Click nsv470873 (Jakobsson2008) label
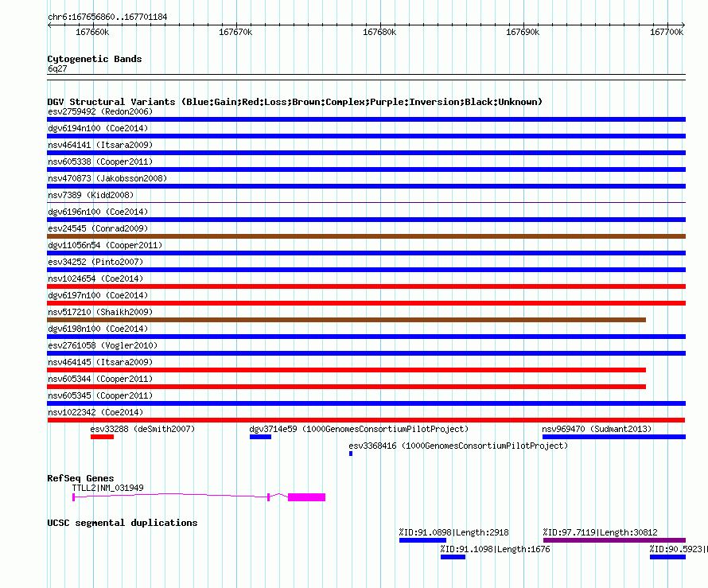This screenshot has width=708, height=588. (107, 178)
